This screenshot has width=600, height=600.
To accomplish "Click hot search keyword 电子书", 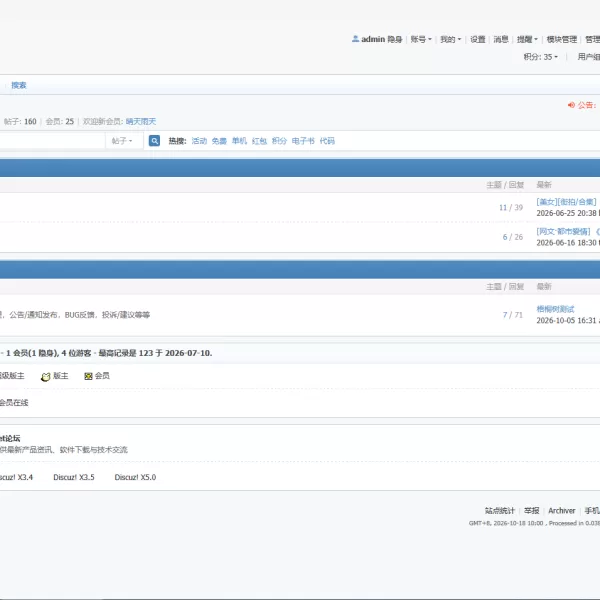I will pos(303,141).
